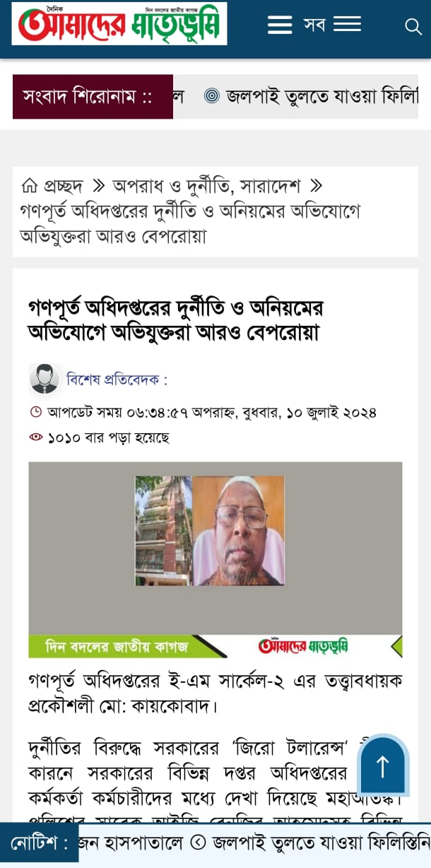Click the Amader Matribhumi site logo
The height and width of the screenshot is (868, 431).
tap(119, 25)
